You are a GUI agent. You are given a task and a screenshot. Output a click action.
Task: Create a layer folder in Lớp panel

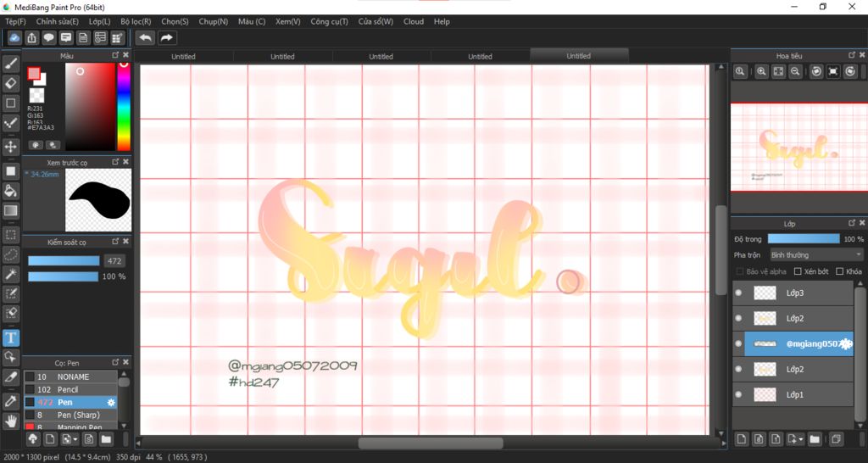815,439
